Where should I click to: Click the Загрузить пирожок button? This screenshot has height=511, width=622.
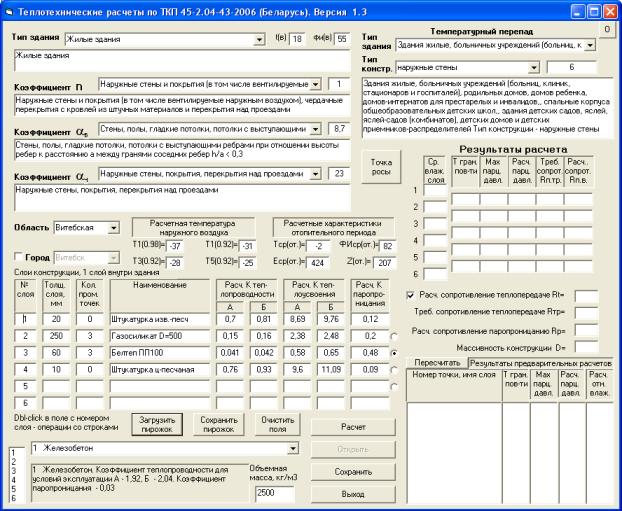pyautogui.click(x=157, y=425)
